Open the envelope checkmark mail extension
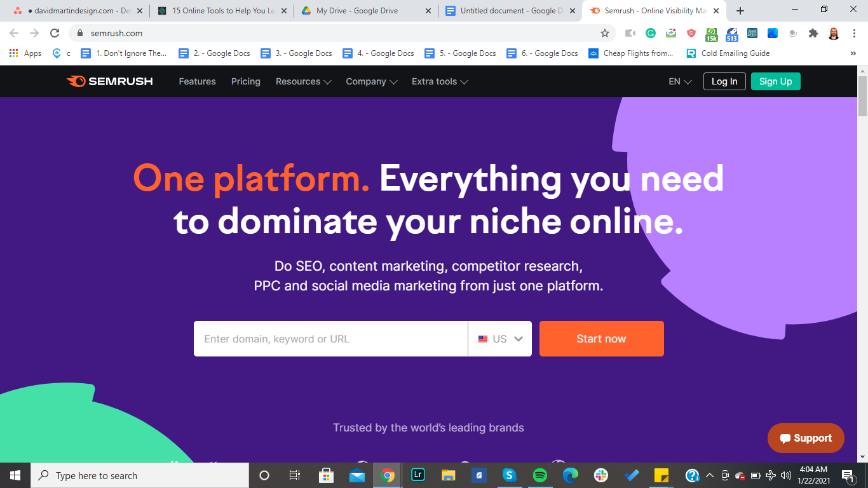The image size is (868, 488). (671, 33)
